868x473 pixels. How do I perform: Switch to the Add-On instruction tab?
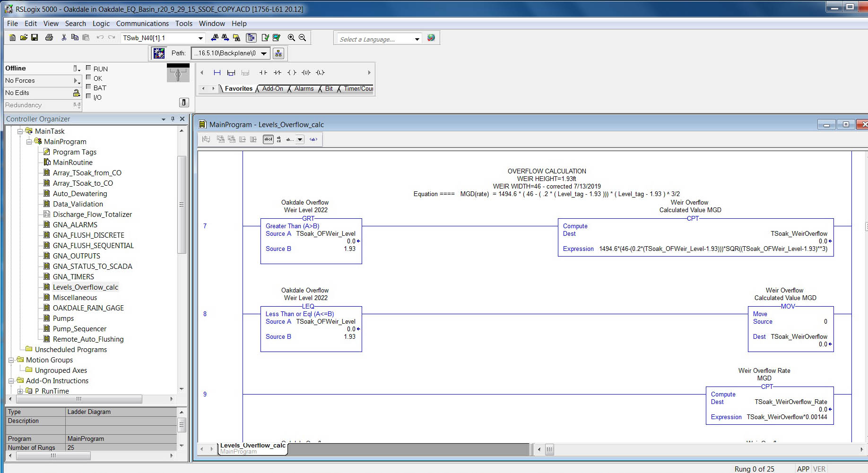272,89
